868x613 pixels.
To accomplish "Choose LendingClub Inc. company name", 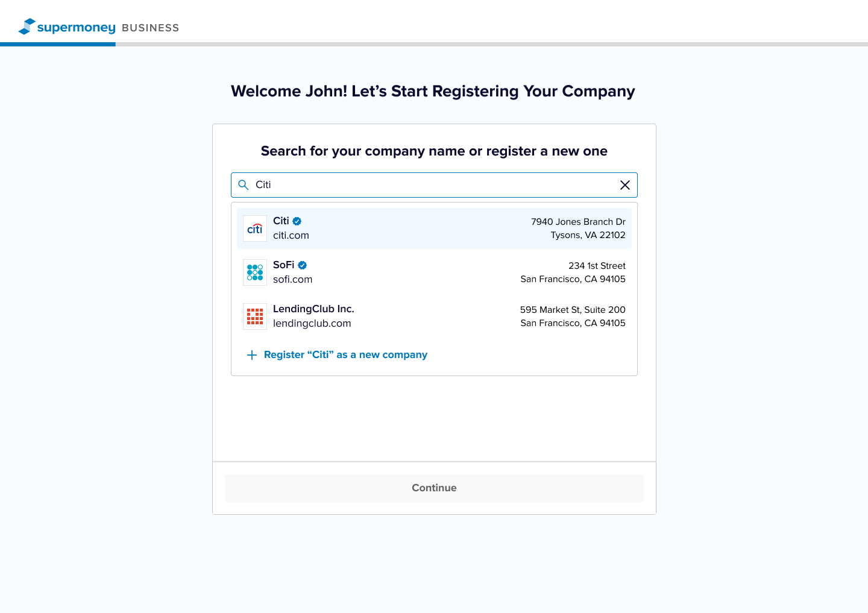I will pos(313,309).
